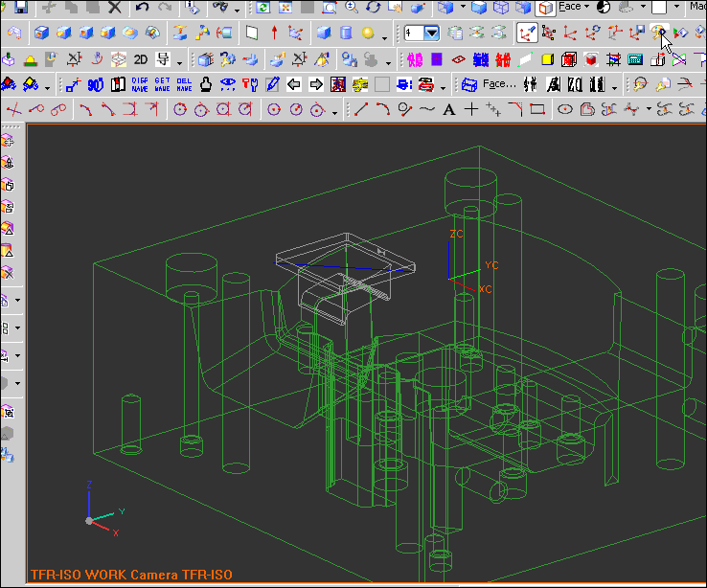Select the text A sketch tool

[x=448, y=109]
